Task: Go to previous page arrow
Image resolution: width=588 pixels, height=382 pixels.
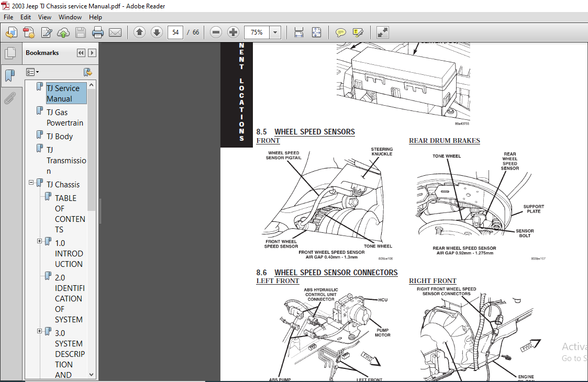Action: pos(139,32)
